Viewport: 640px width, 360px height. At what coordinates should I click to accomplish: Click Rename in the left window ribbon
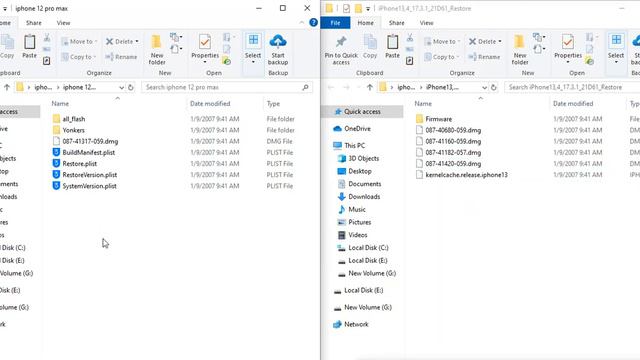point(121,57)
